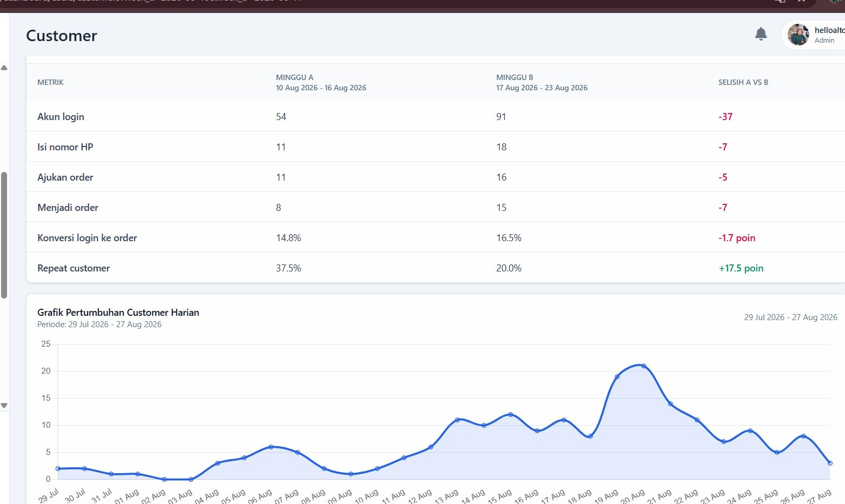Click the scrollbar up arrow
The image size is (845, 504).
click(4, 68)
